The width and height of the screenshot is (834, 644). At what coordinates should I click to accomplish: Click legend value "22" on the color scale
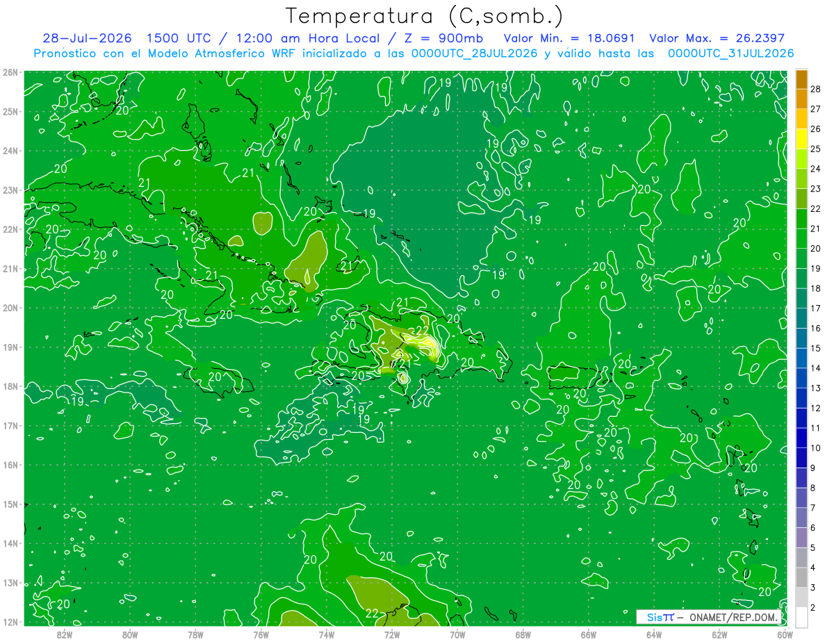tap(815, 208)
